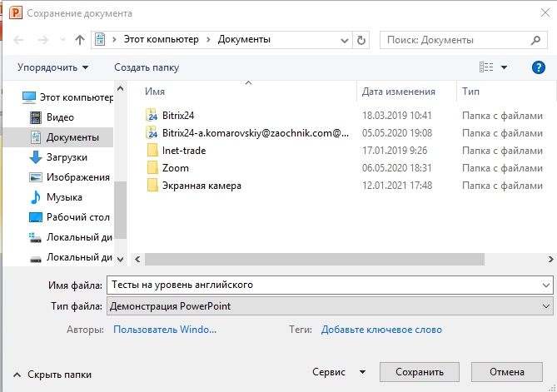The width and height of the screenshot is (557, 392).
Task: Select the Zoom folder
Action: [x=175, y=168]
